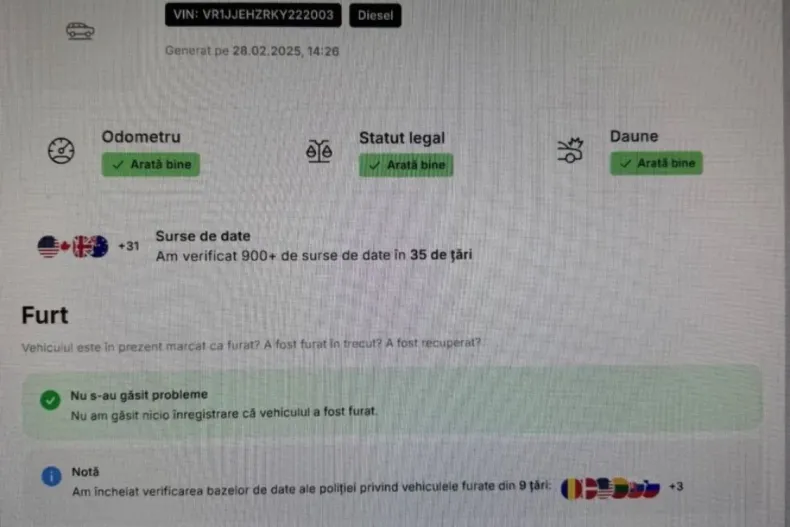
Task: Expand the +3 more police countries
Action: (676, 487)
